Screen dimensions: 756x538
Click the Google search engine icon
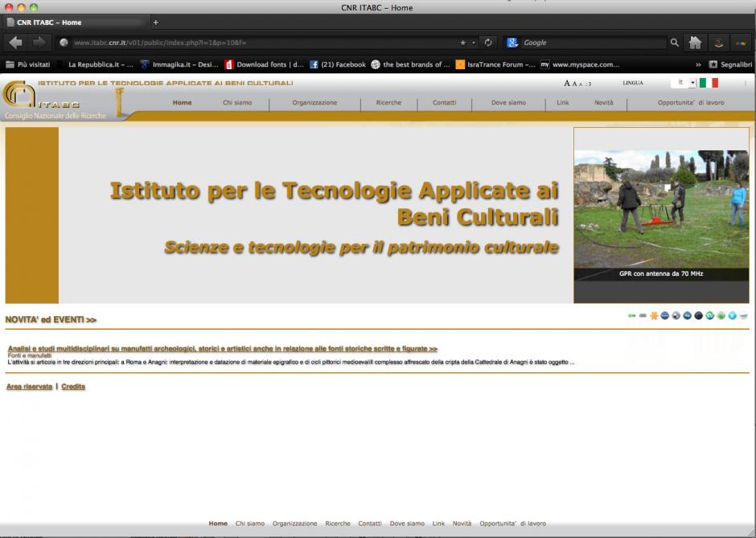pyautogui.click(x=512, y=43)
